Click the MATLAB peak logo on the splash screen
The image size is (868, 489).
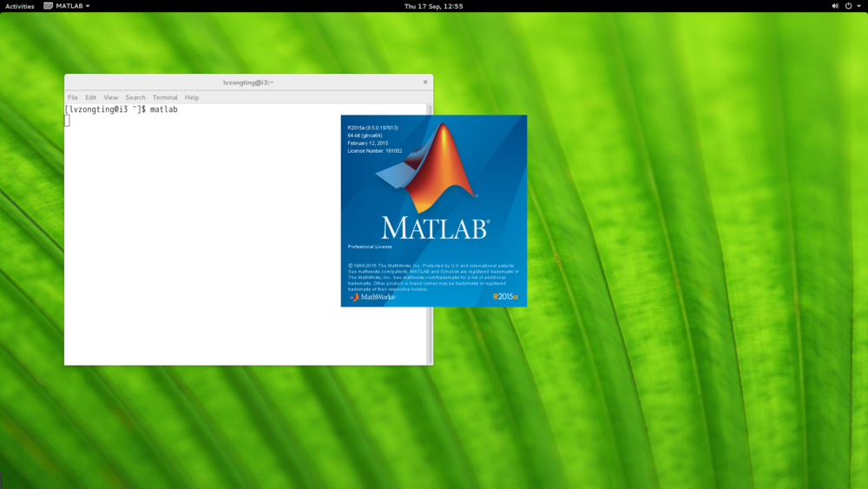pyautogui.click(x=427, y=169)
